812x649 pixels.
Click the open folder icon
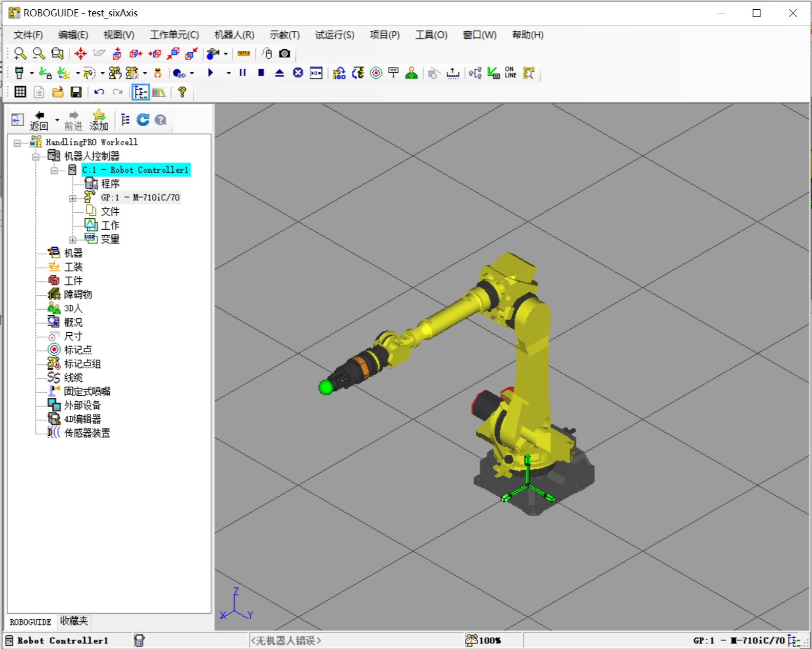coord(57,92)
